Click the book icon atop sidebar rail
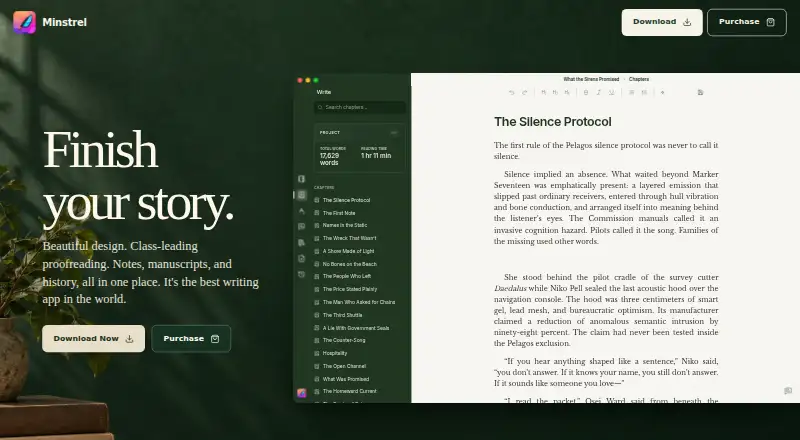The height and width of the screenshot is (440, 800). (x=302, y=179)
